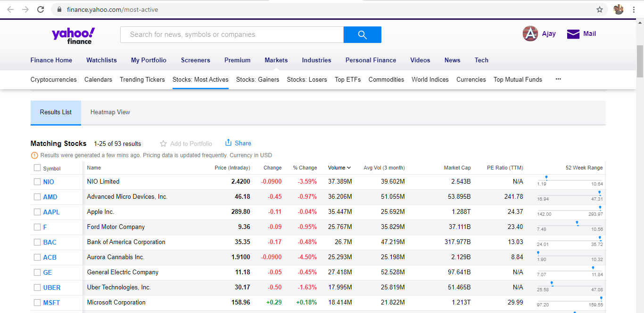Click the Add to Portfolio star icon
The height and width of the screenshot is (313, 644).
click(164, 144)
